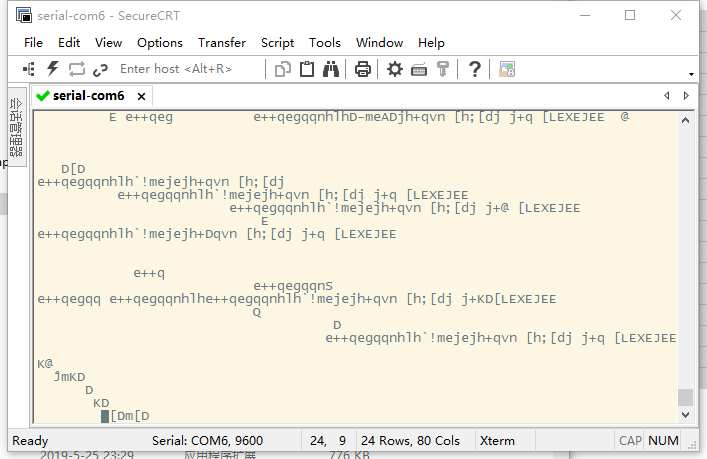707x459 pixels.
Task: Click the Reconnect toolbar icon
Action: (77, 69)
